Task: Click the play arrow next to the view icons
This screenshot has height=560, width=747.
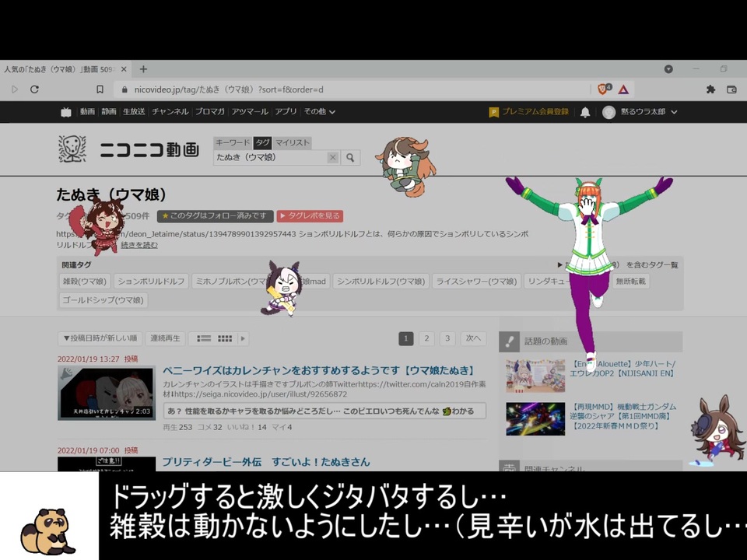Action: pyautogui.click(x=243, y=338)
